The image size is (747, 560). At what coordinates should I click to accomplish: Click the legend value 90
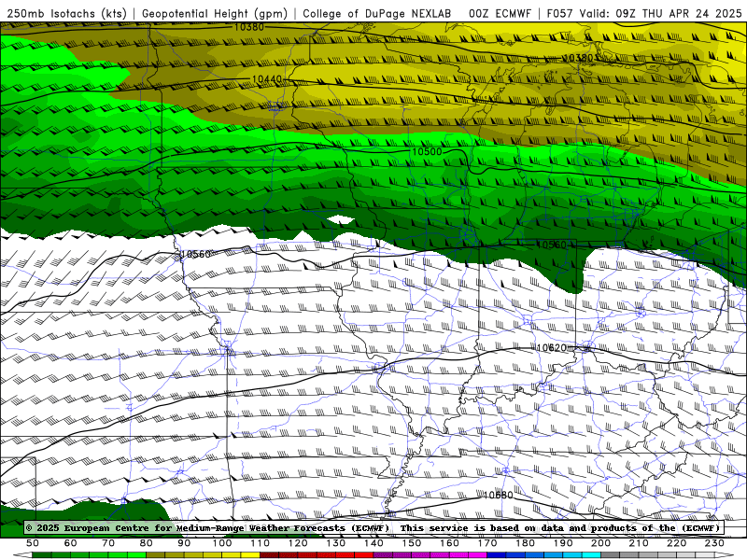click(184, 543)
